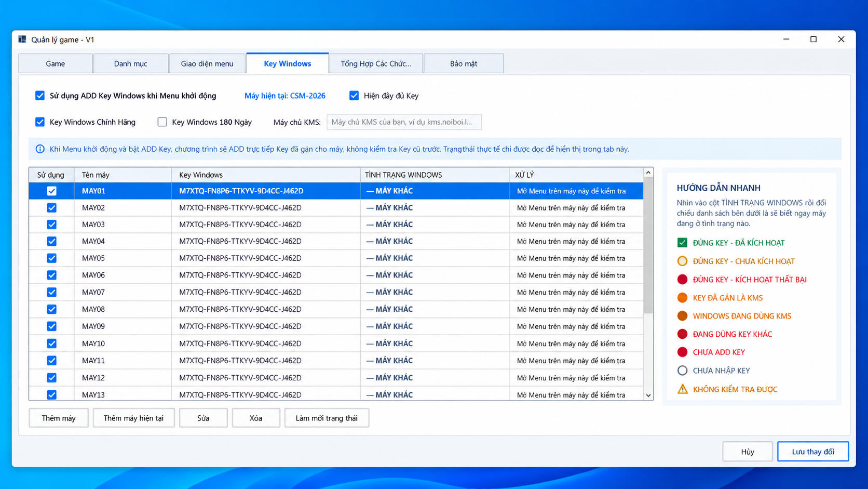Click the red dot beside ĐANG DÙNG KEY KHÁC

[682, 334]
